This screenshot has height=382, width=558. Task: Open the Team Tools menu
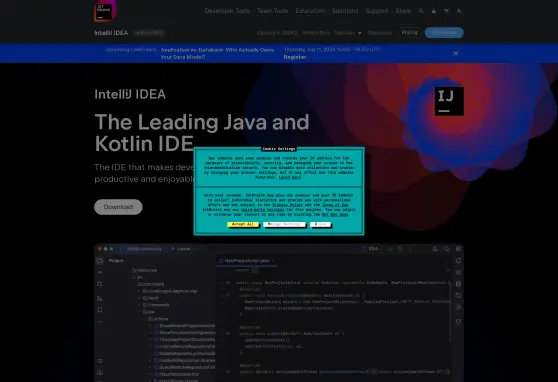[x=273, y=11]
